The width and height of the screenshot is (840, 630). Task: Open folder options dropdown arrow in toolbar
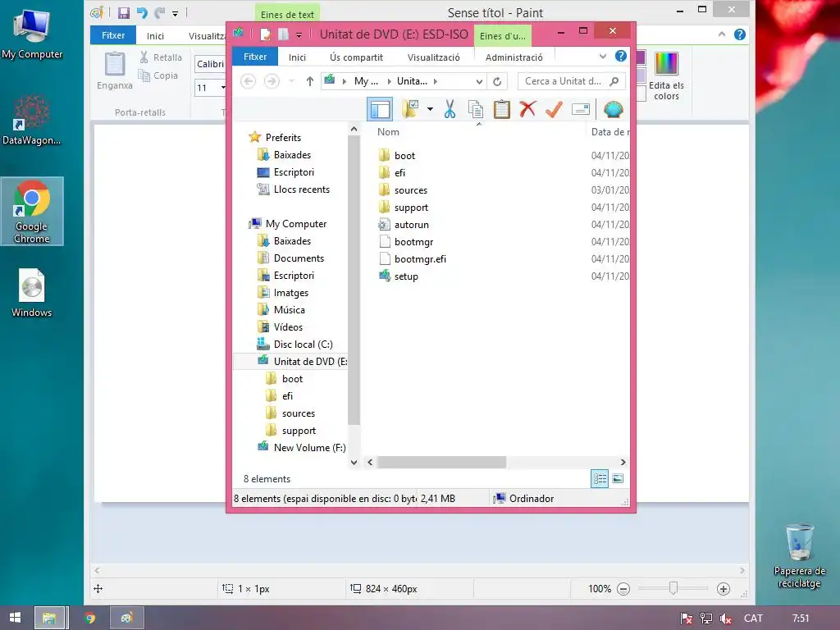click(430, 109)
